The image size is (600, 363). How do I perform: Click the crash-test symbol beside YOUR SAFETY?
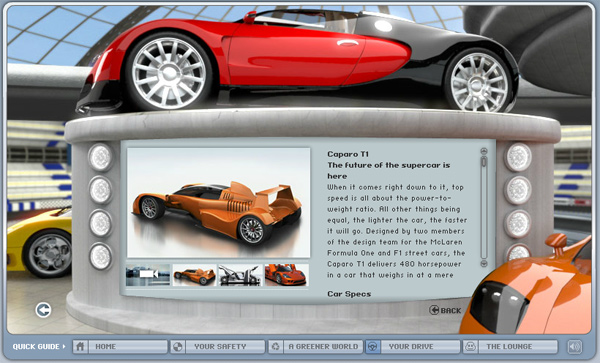pyautogui.click(x=177, y=347)
